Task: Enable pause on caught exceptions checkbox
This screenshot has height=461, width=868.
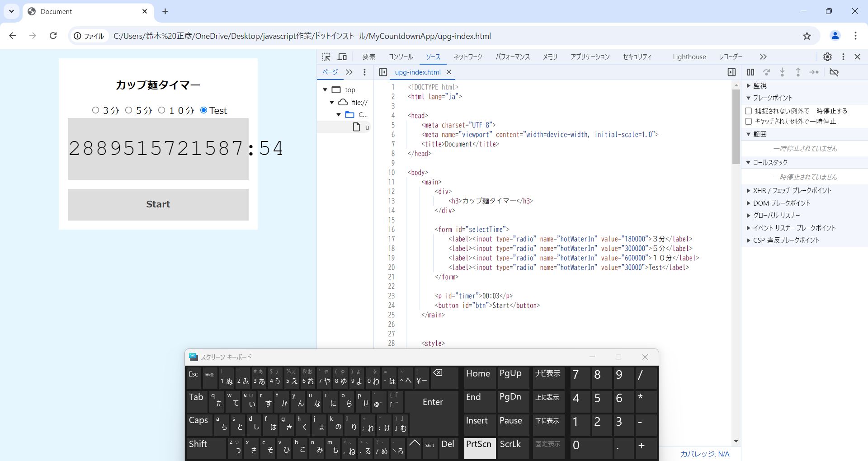Action: point(749,122)
